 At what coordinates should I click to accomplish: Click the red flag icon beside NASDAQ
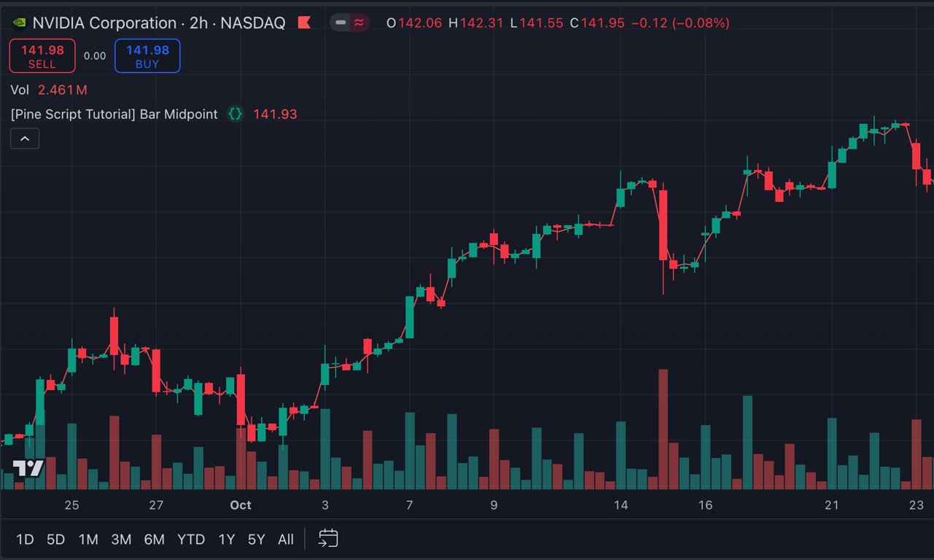click(305, 23)
